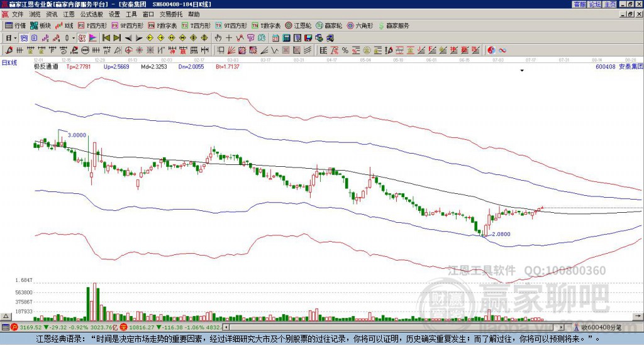The width and height of the screenshot is (644, 345).
Task: Expand the candlestick chart type dropdown arrow
Action: pyautogui.click(x=74, y=38)
